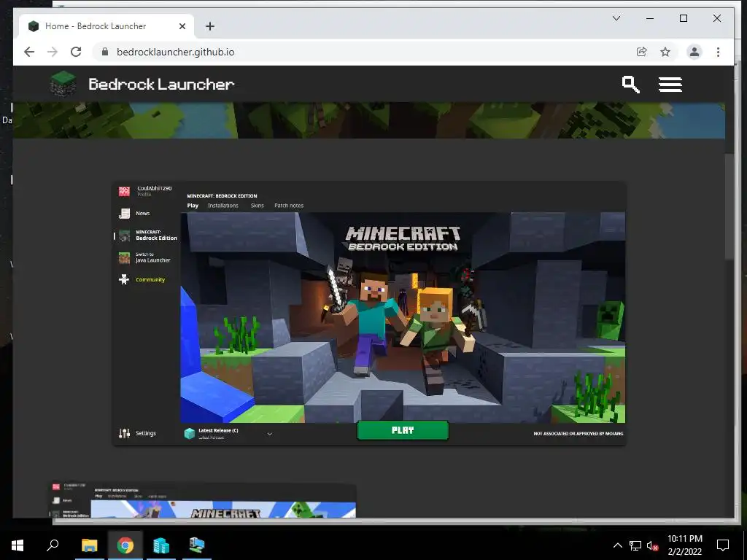Click the Settings sliders icon

(124, 433)
